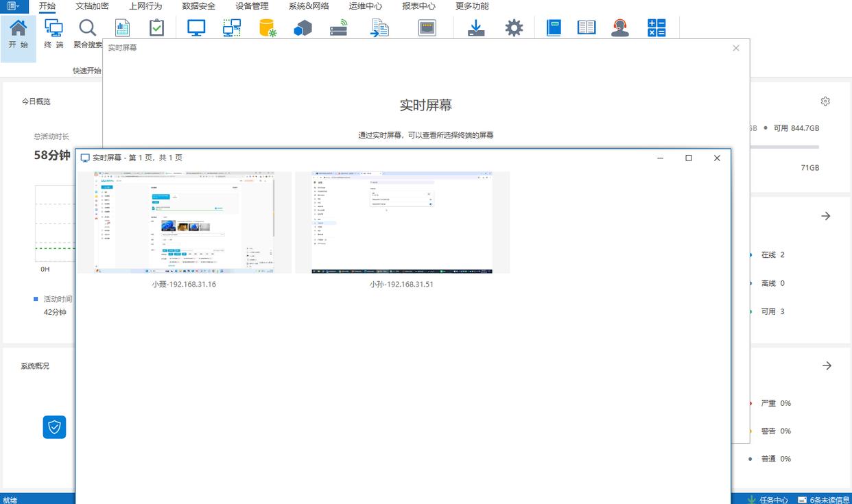This screenshot has height=504, width=852.
Task: Click the server with wireless signal icon
Action: pyautogui.click(x=339, y=28)
